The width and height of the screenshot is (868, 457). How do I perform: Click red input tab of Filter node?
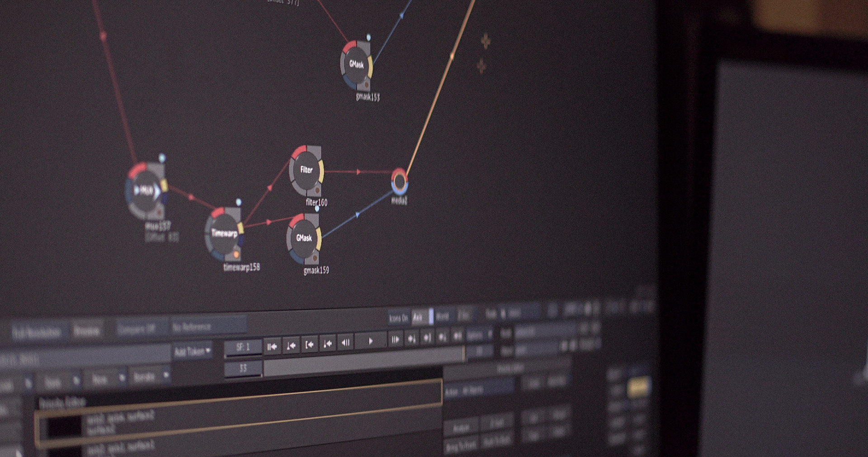tap(298, 152)
